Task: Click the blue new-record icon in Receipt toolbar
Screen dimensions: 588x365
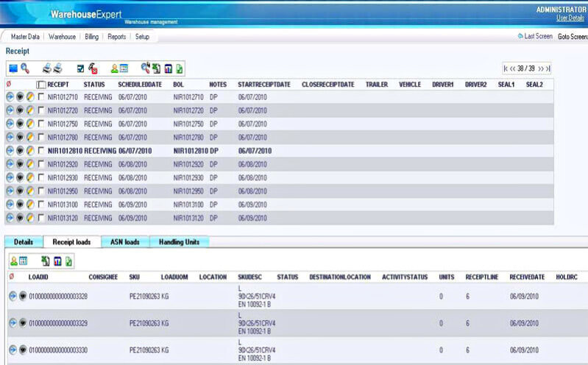Action: [x=13, y=68]
